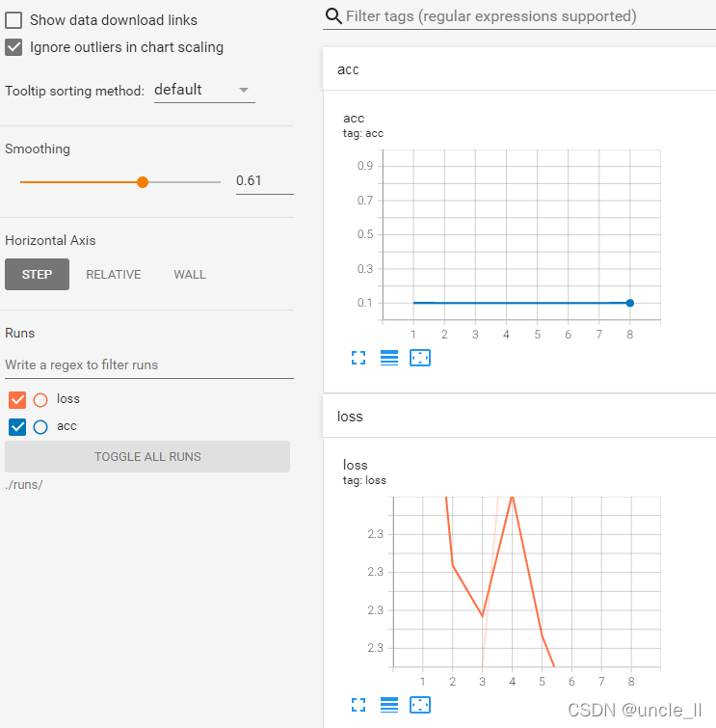Fit domain to data on acc chart

click(x=420, y=358)
